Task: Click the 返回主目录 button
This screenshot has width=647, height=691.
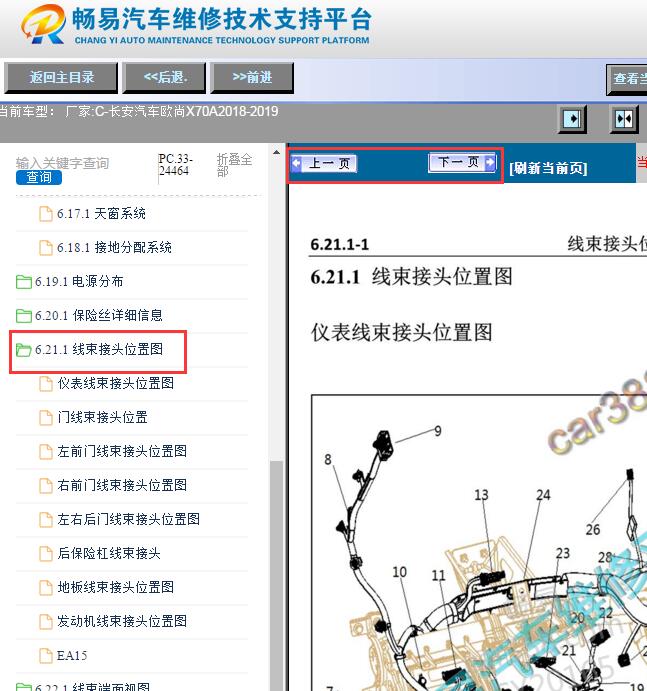Action: tap(61, 78)
